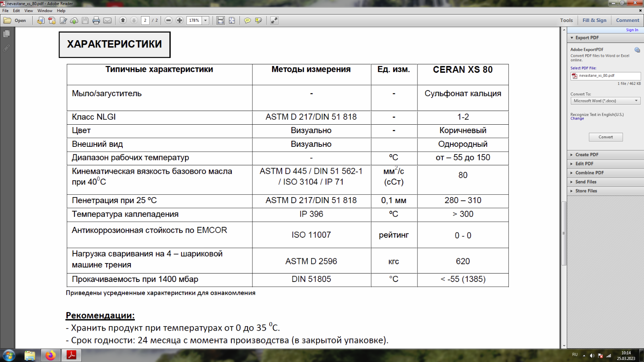644x362 pixels.
Task: Click scroll up arrow of document
Action: [x=564, y=30]
